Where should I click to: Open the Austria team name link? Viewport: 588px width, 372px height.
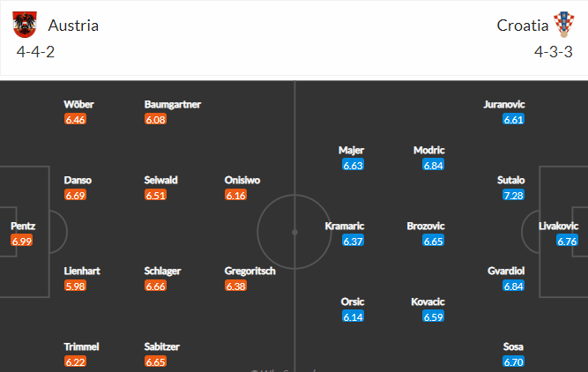[x=73, y=26]
